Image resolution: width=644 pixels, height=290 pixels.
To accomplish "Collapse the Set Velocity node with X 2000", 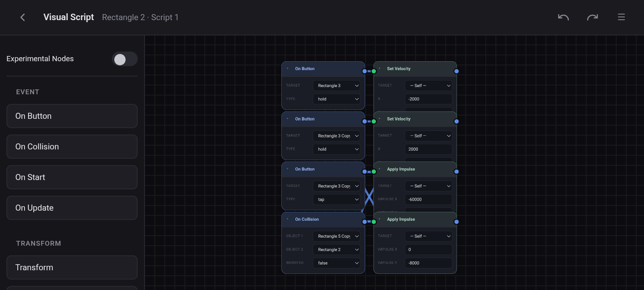I will (380, 119).
